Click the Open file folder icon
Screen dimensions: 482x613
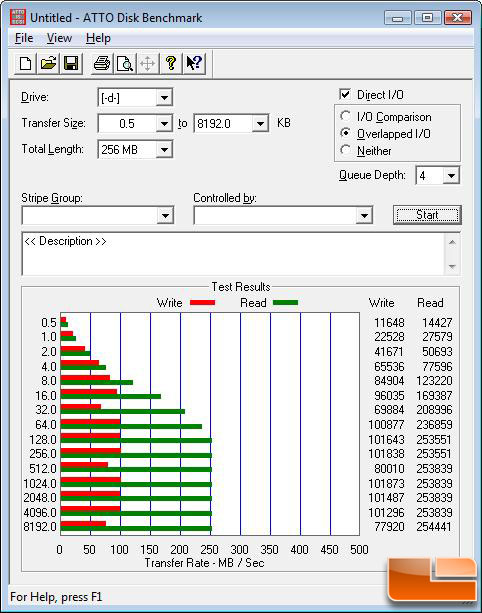coord(48,63)
